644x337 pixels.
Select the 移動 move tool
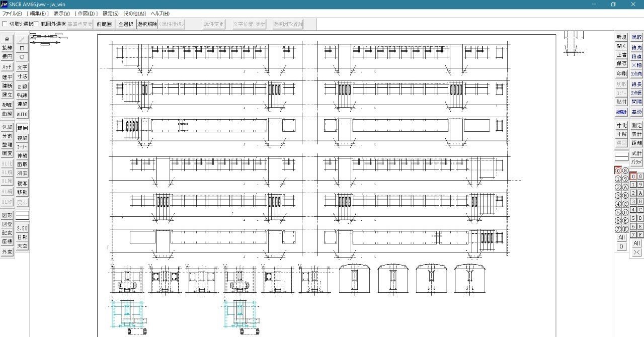[22, 192]
